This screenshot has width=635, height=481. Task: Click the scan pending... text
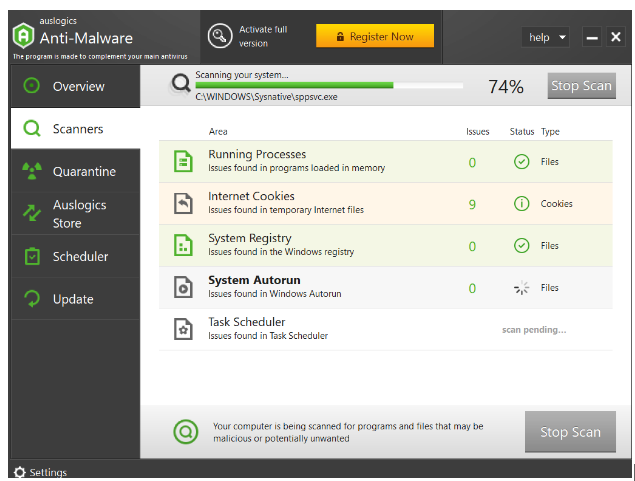[534, 330]
